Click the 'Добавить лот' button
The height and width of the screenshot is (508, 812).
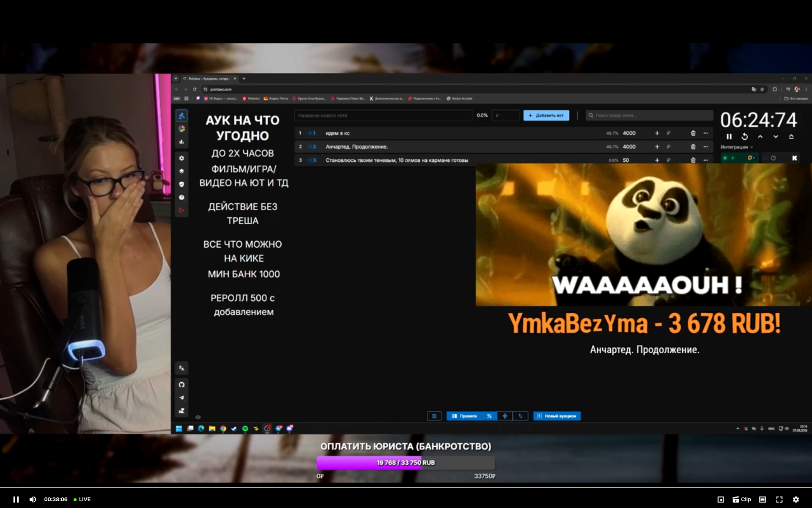coord(546,115)
